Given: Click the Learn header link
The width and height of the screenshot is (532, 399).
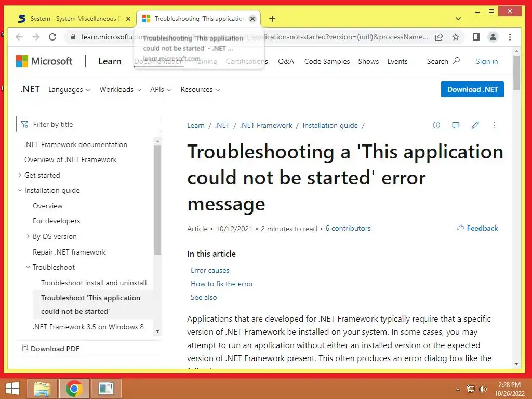Looking at the screenshot, I should pyautogui.click(x=110, y=61).
